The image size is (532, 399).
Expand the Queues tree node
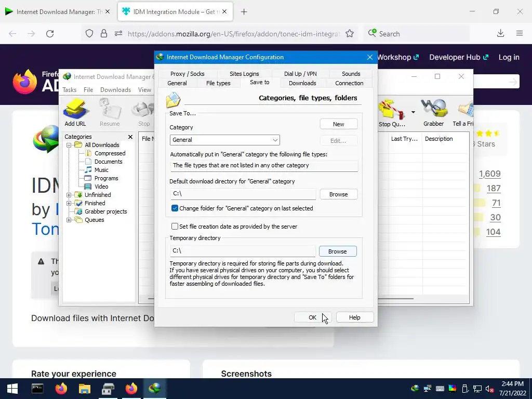pos(69,220)
